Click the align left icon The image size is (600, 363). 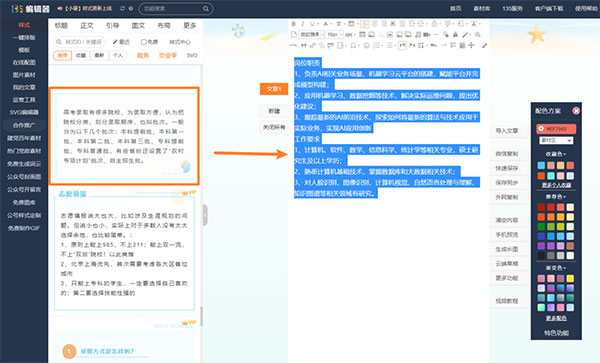(x=365, y=24)
